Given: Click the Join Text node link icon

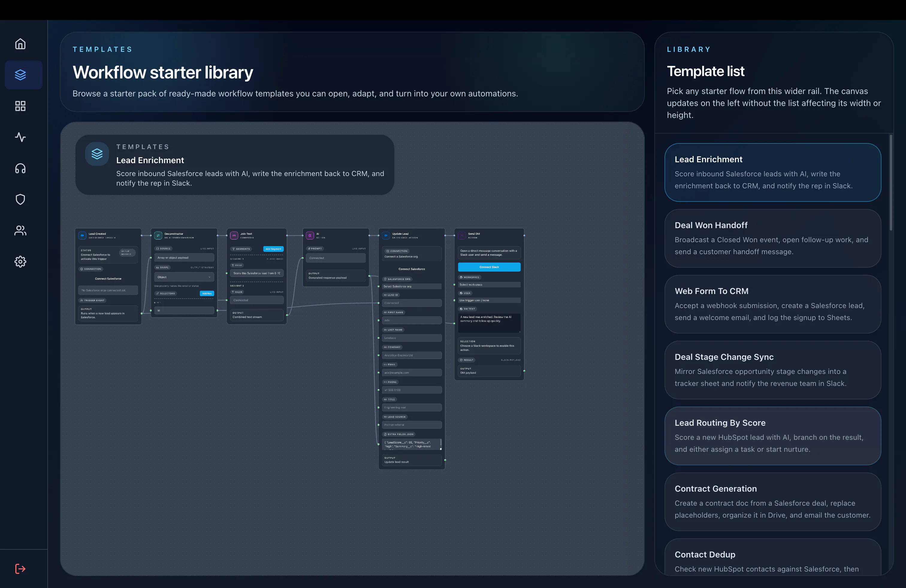Looking at the screenshot, I should (234, 235).
